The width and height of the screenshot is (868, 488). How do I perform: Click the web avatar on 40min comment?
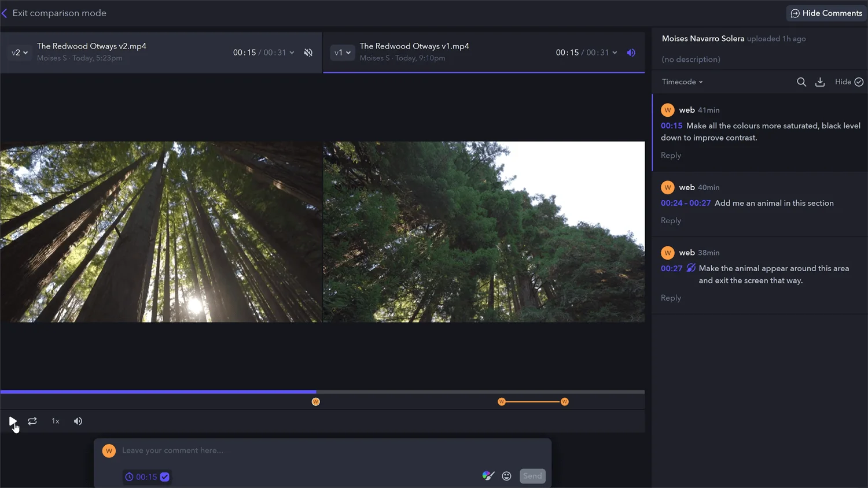point(668,187)
